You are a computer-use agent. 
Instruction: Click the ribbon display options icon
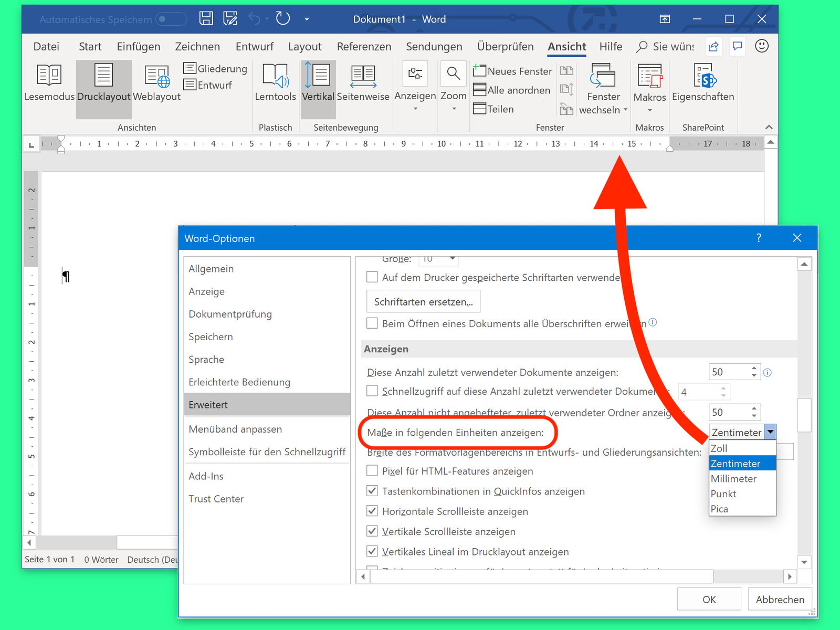tap(665, 19)
